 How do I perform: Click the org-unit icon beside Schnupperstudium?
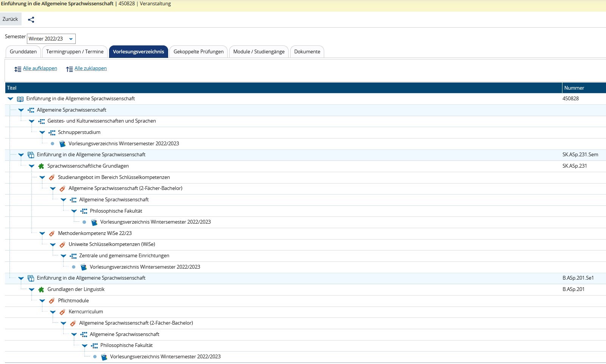point(52,132)
